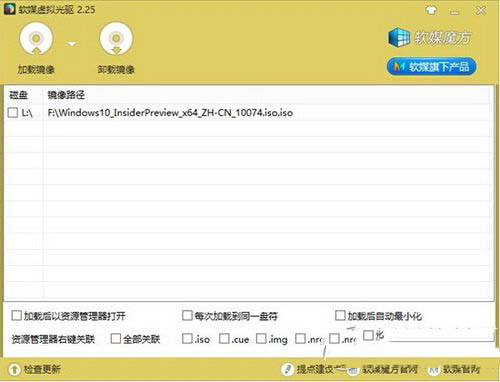Click the icon beside 软媒官网
The image size is (500, 382).
click(x=434, y=370)
